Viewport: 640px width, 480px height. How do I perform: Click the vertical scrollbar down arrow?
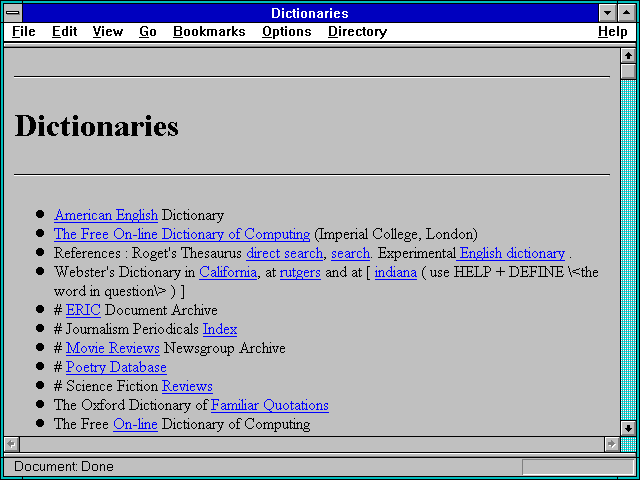628,429
